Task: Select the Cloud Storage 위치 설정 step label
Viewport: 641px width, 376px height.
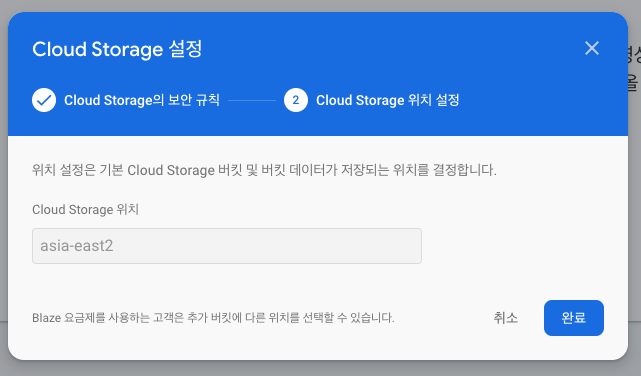Action: point(388,100)
